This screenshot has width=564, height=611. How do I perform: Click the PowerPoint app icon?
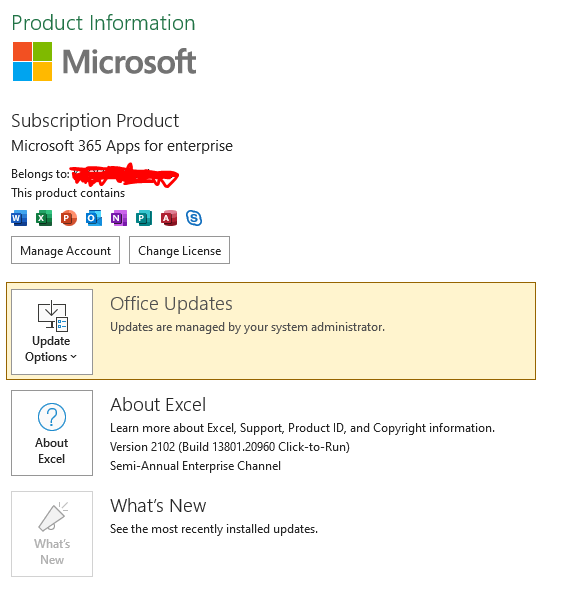click(x=69, y=218)
